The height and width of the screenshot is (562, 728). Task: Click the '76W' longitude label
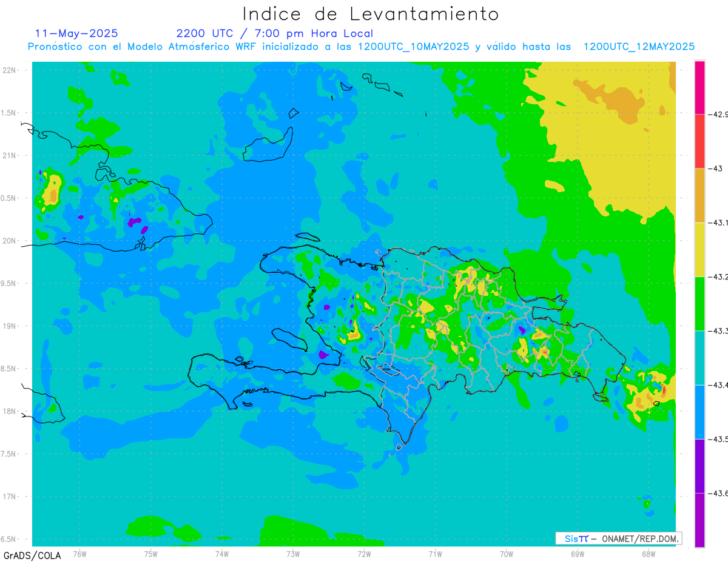point(79,553)
